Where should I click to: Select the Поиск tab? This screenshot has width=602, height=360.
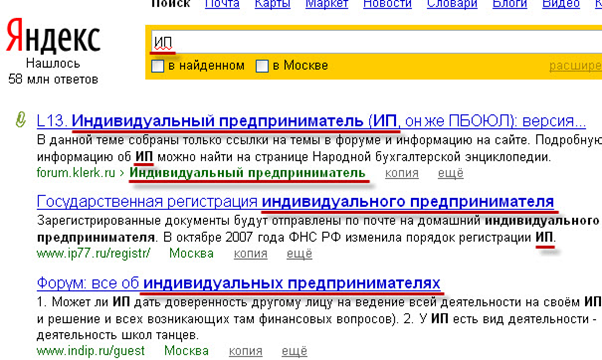[170, 4]
